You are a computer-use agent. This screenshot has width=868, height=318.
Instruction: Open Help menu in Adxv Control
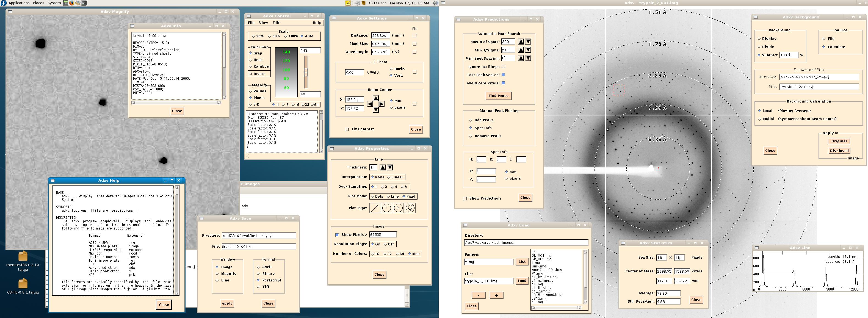pyautogui.click(x=317, y=23)
